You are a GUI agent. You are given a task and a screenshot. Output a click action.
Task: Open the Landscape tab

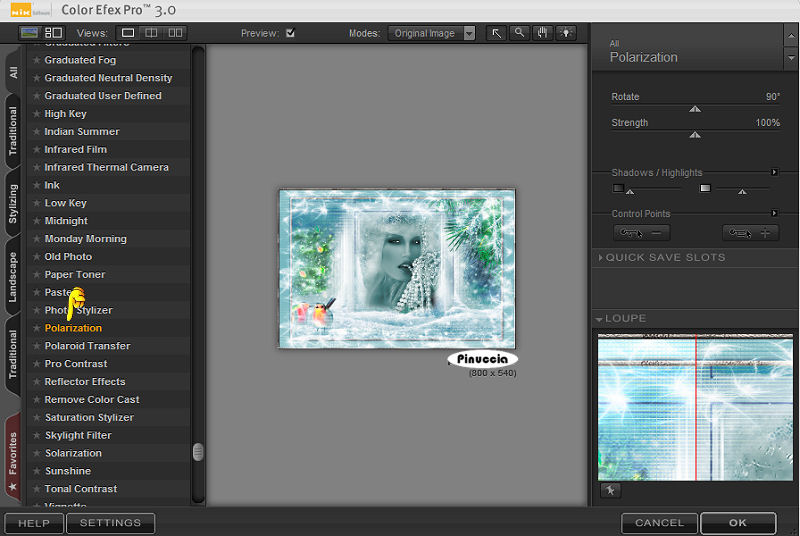(13, 277)
